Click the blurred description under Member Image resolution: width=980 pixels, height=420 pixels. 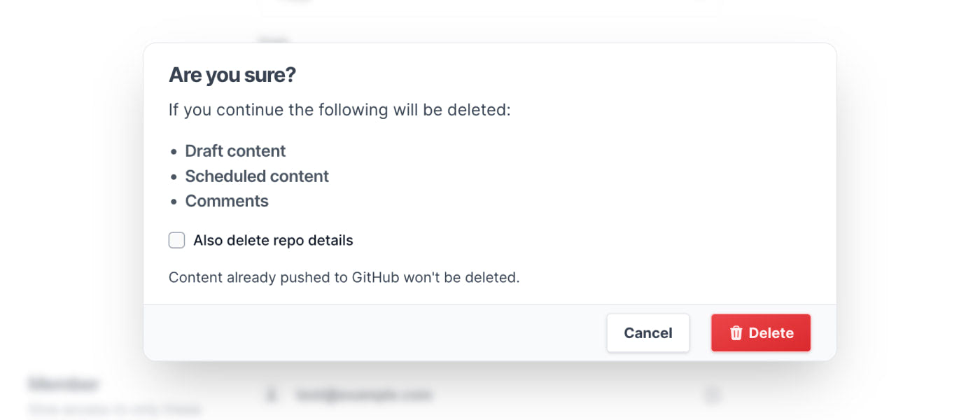(x=115, y=409)
